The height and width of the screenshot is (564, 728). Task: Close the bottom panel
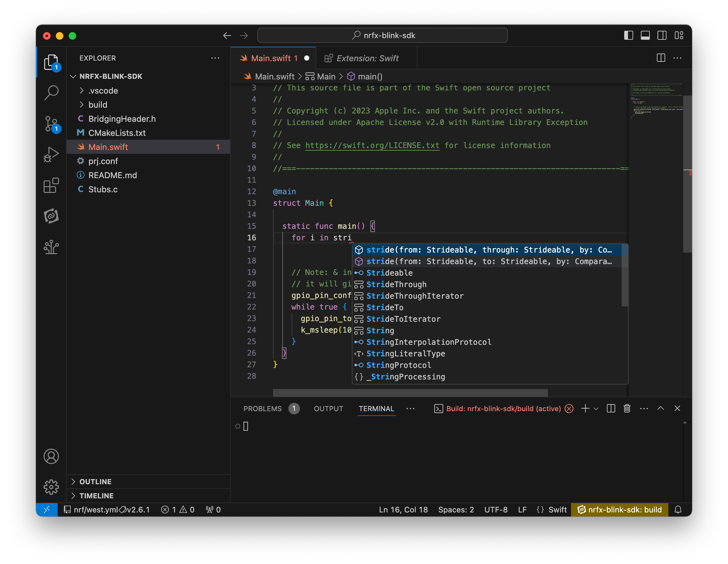coord(677,408)
